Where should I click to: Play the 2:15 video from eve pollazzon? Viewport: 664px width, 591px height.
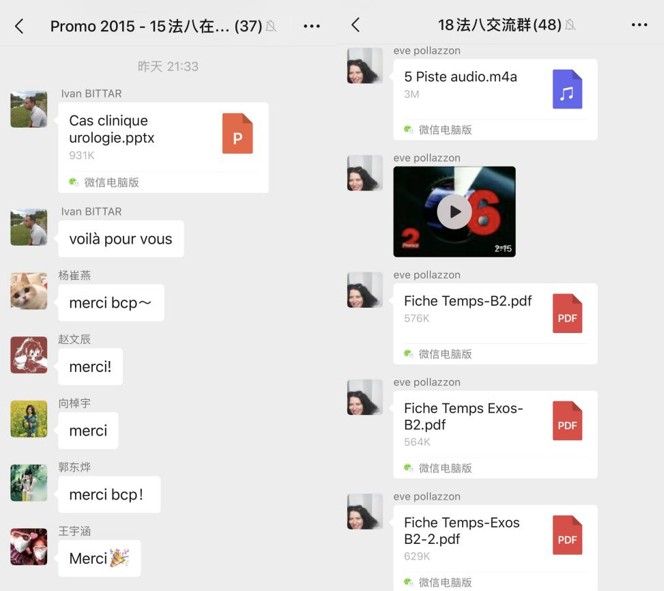(454, 212)
